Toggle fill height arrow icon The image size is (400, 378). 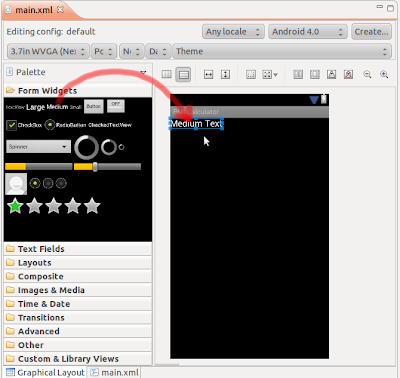[225, 74]
